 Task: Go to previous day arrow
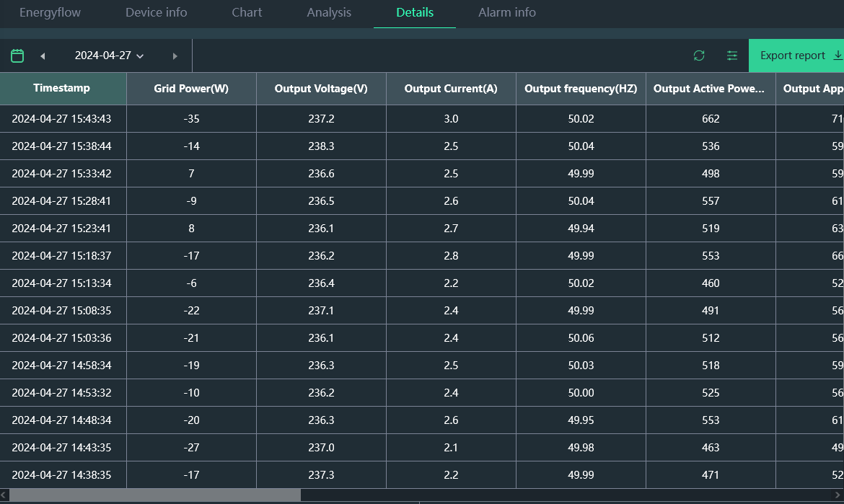click(x=43, y=56)
